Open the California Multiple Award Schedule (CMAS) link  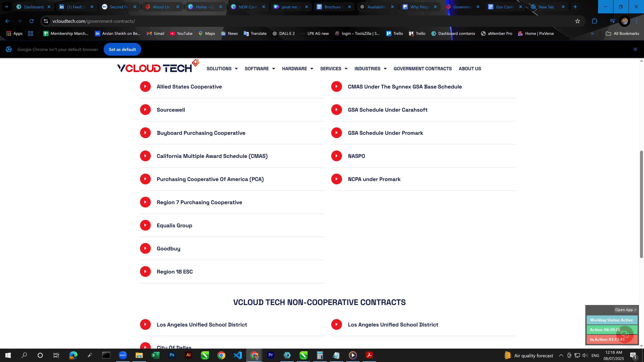tap(212, 156)
